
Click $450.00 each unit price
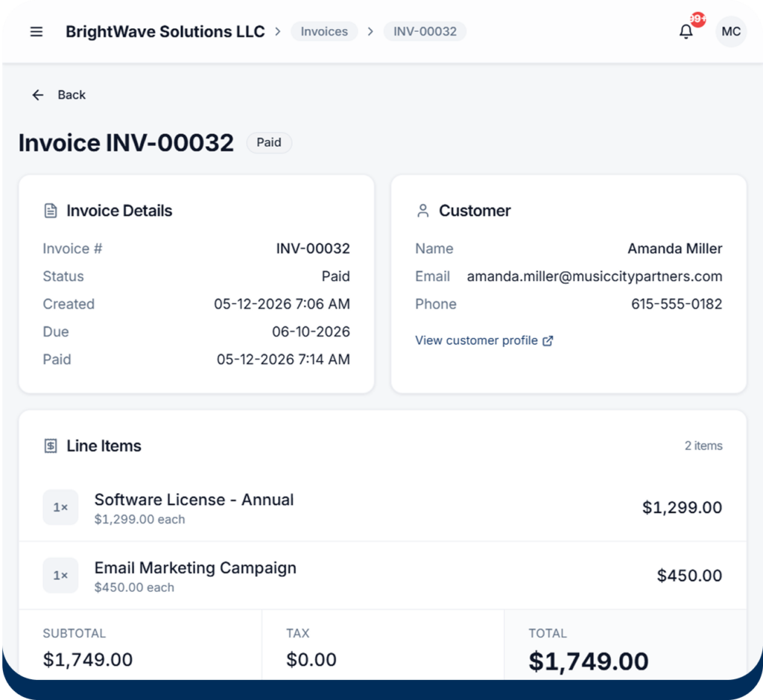tap(134, 588)
